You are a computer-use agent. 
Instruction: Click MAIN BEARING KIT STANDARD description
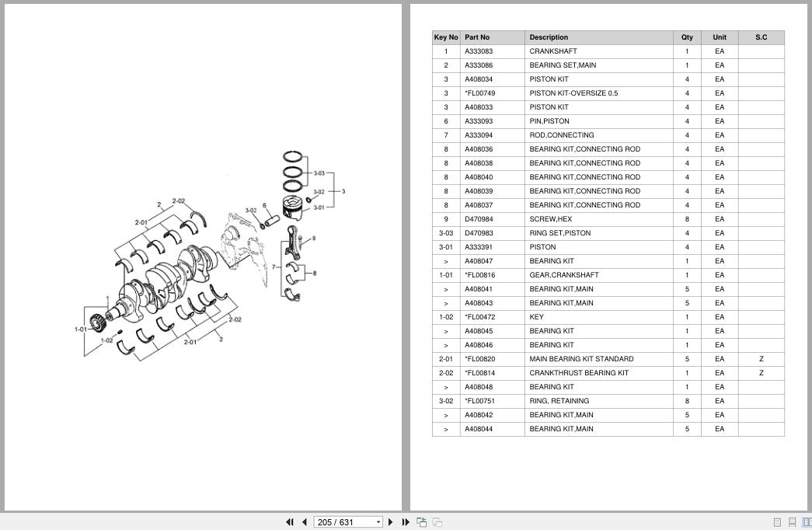581,359
